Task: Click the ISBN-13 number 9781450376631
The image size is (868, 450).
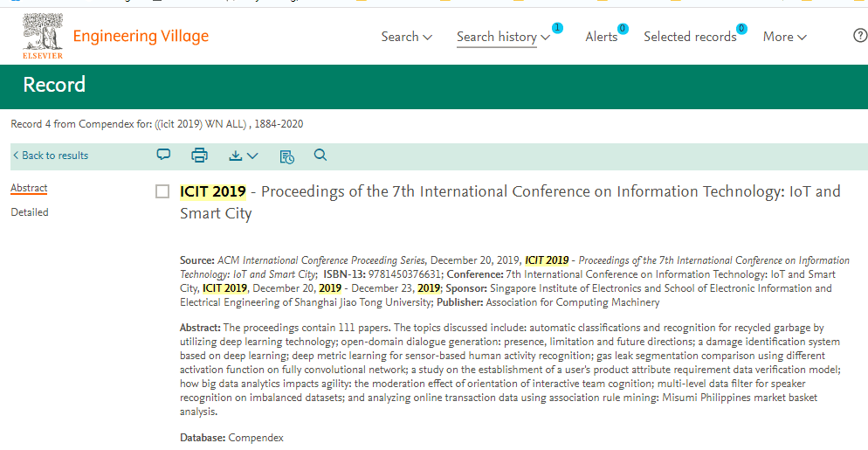Action: (x=404, y=274)
